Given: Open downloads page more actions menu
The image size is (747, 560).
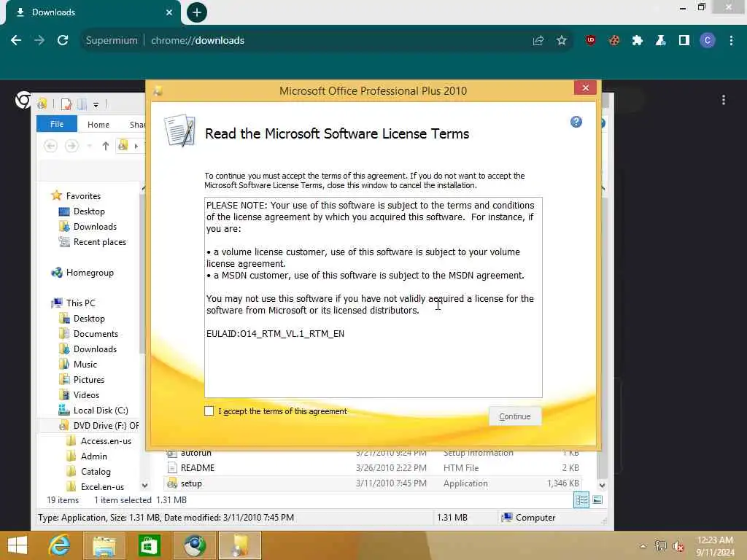Looking at the screenshot, I should click(724, 100).
